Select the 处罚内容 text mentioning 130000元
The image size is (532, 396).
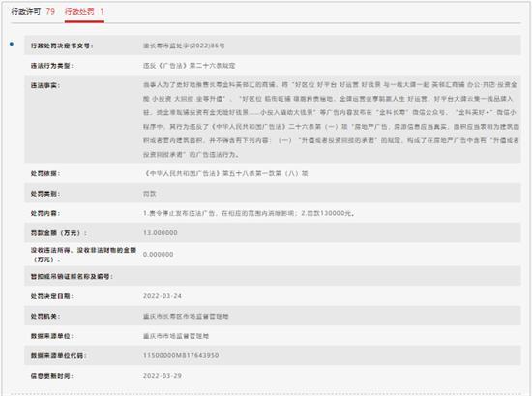pyautogui.click(x=249, y=213)
